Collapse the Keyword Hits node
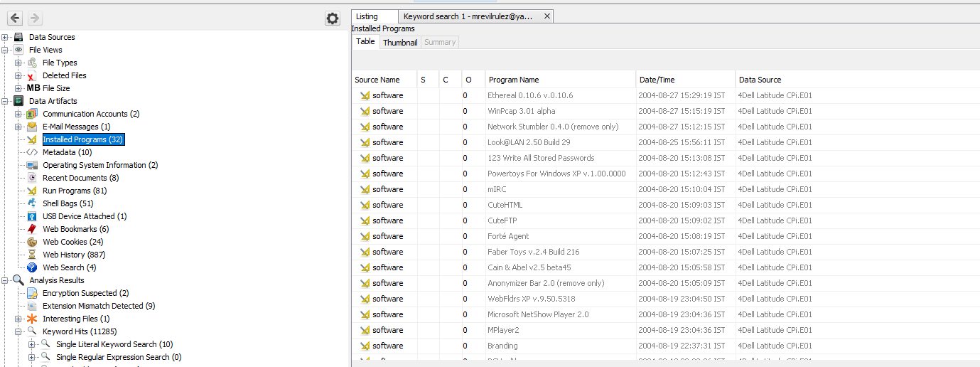 pyautogui.click(x=18, y=331)
